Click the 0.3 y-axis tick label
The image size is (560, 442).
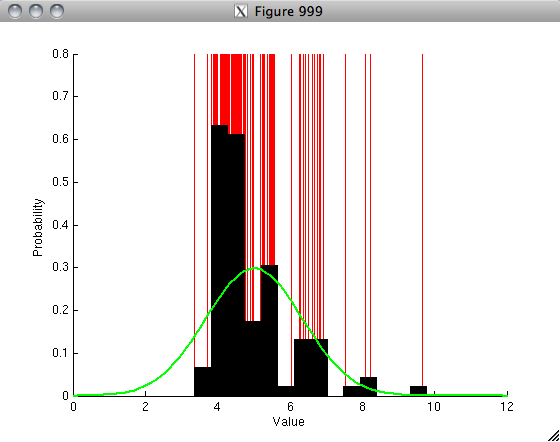tap(60, 267)
